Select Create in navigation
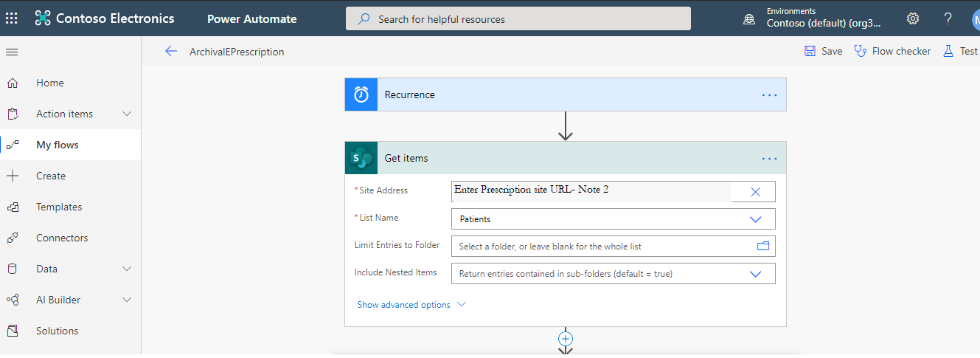 [x=51, y=176]
